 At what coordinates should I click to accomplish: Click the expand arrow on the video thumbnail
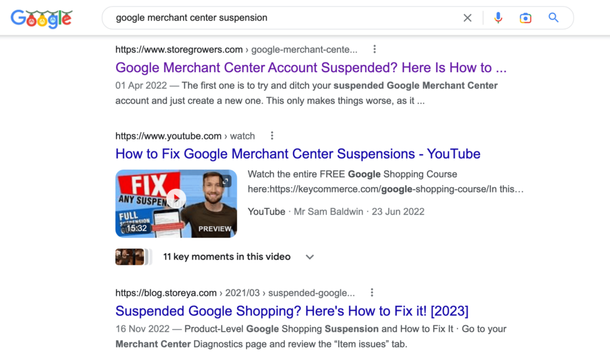(226, 181)
